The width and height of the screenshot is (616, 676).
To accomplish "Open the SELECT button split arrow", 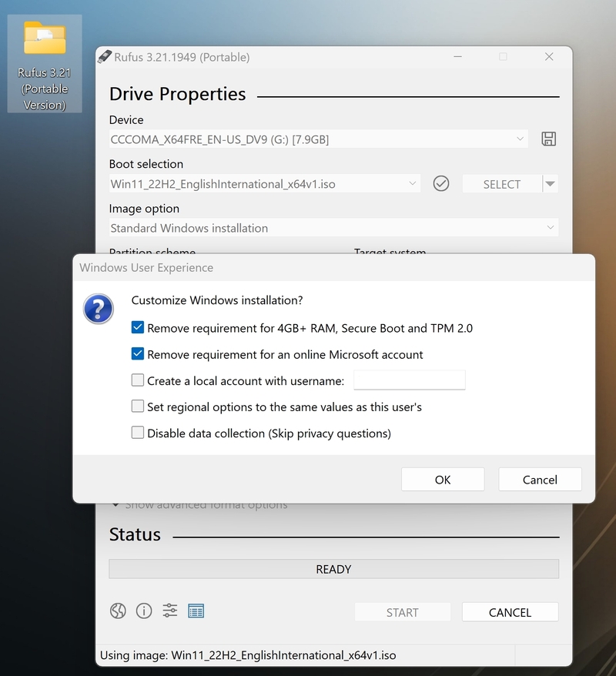I will 550,184.
